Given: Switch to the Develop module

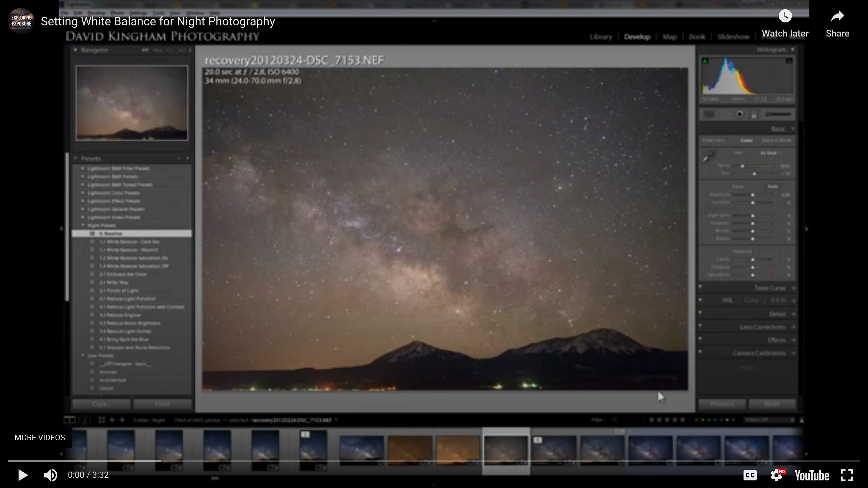Looking at the screenshot, I should [637, 37].
